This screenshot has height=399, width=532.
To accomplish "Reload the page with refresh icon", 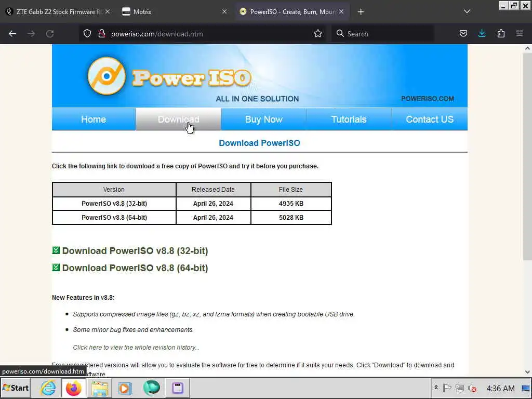I will (x=50, y=34).
